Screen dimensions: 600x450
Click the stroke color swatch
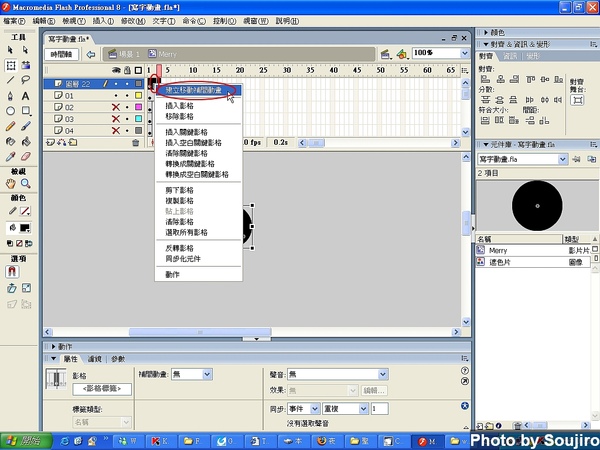point(25,211)
